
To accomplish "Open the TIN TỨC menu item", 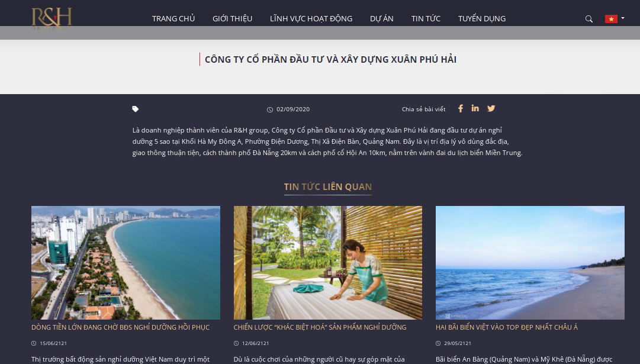I will pos(426,19).
